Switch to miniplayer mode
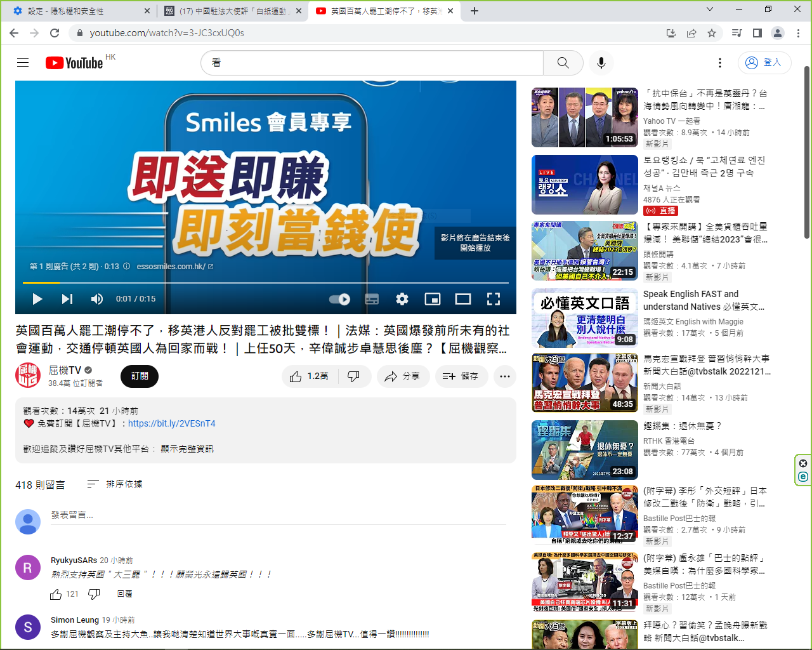The image size is (812, 650). (433, 299)
